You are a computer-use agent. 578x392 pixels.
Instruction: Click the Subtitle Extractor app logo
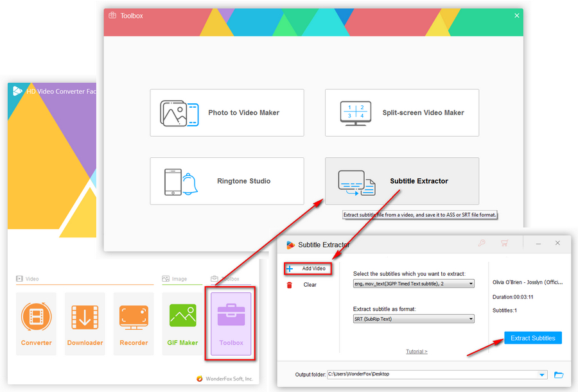(290, 244)
